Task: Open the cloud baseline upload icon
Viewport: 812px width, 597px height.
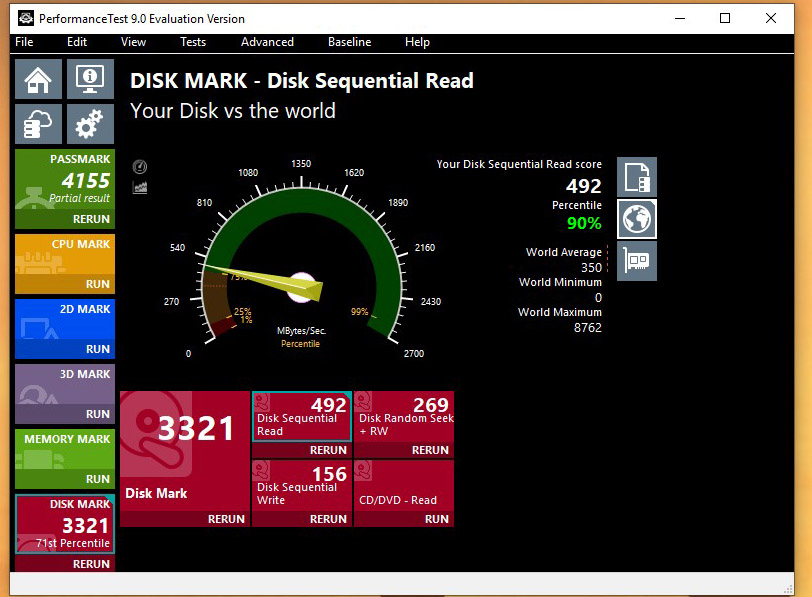Action: [x=38, y=124]
